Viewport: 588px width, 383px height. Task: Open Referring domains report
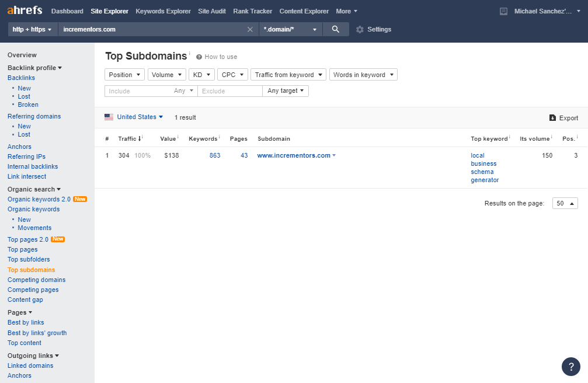(x=34, y=116)
